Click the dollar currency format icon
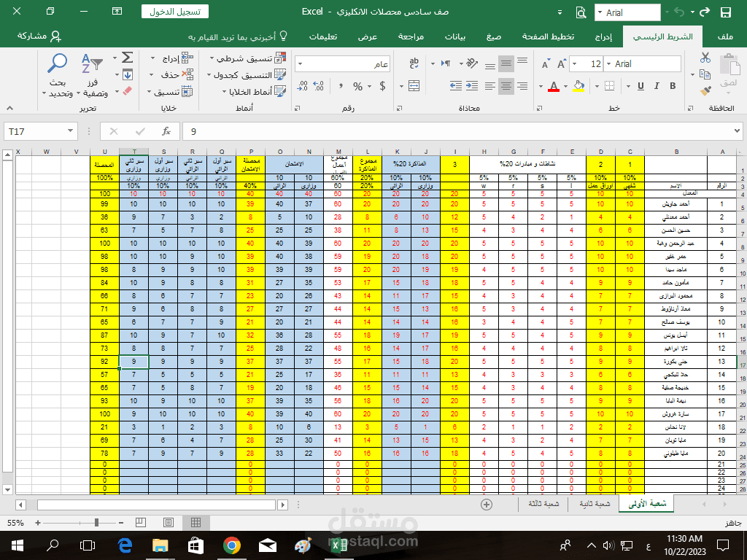The width and height of the screenshot is (747, 560). tap(382, 86)
